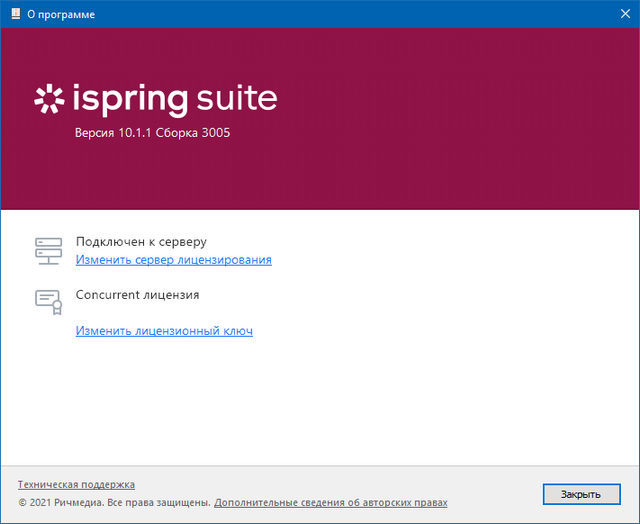Click the "© 2021 Ричмедиа" copyright text
Image resolution: width=640 pixels, height=524 pixels.
tap(62, 502)
